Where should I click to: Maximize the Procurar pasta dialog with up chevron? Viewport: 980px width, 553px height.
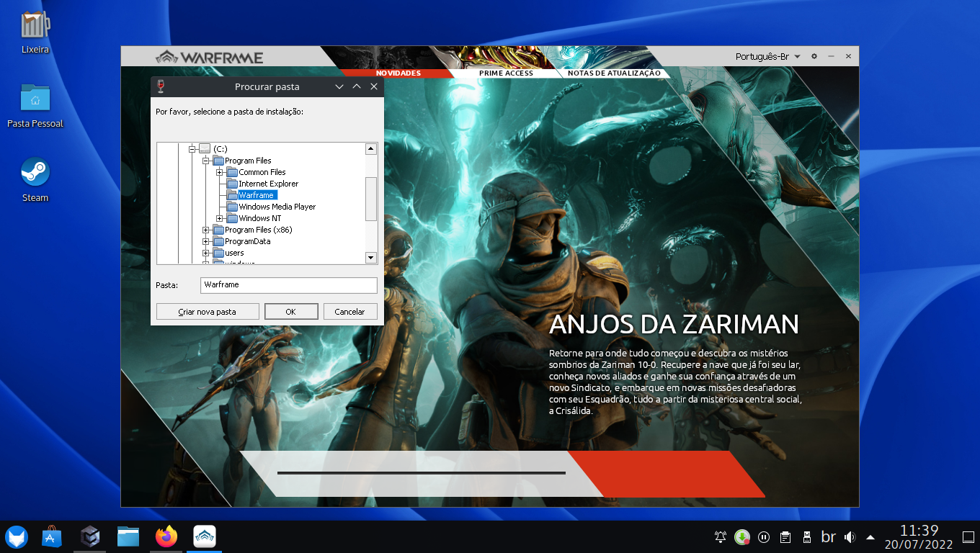tap(356, 86)
